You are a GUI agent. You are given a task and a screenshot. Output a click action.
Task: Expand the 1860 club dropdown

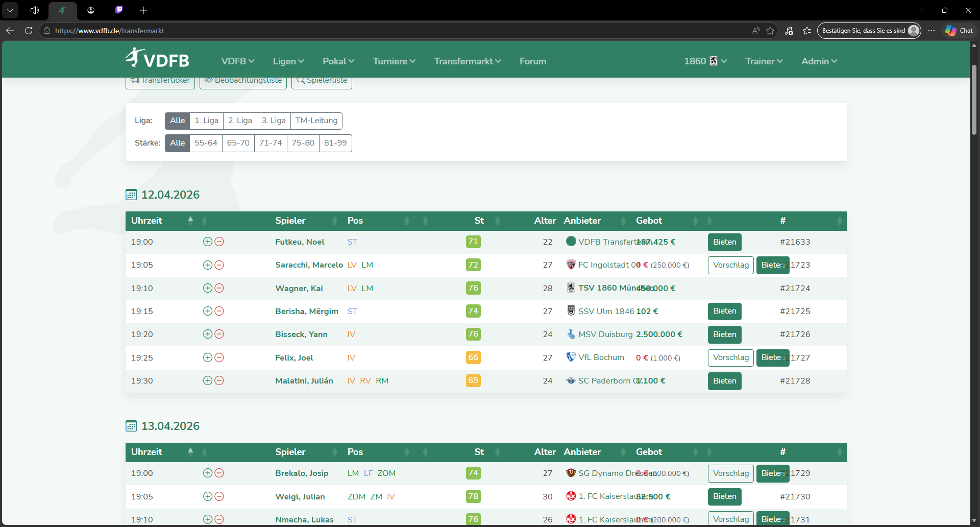tap(705, 61)
